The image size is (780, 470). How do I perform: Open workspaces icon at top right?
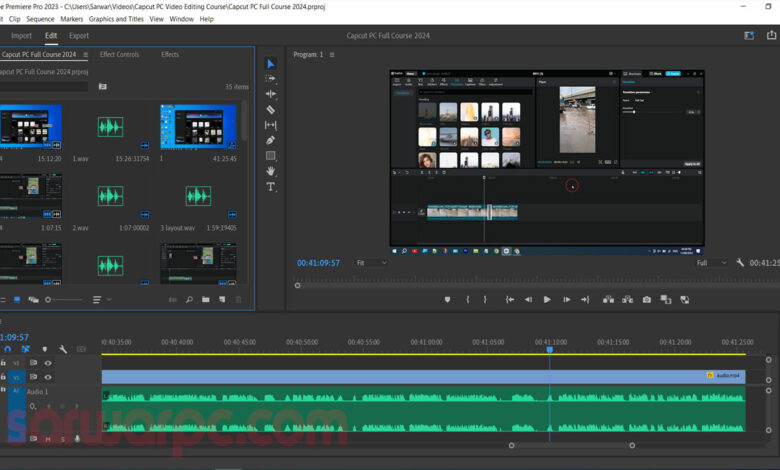749,36
